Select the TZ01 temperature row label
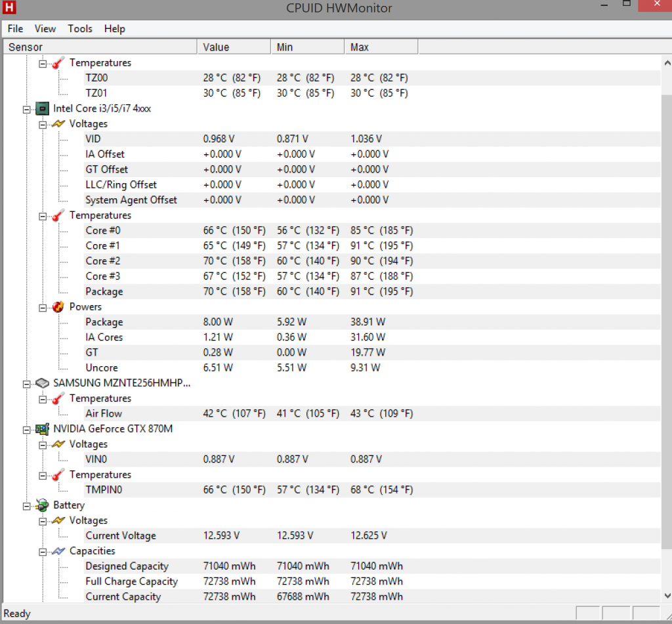 (x=96, y=93)
